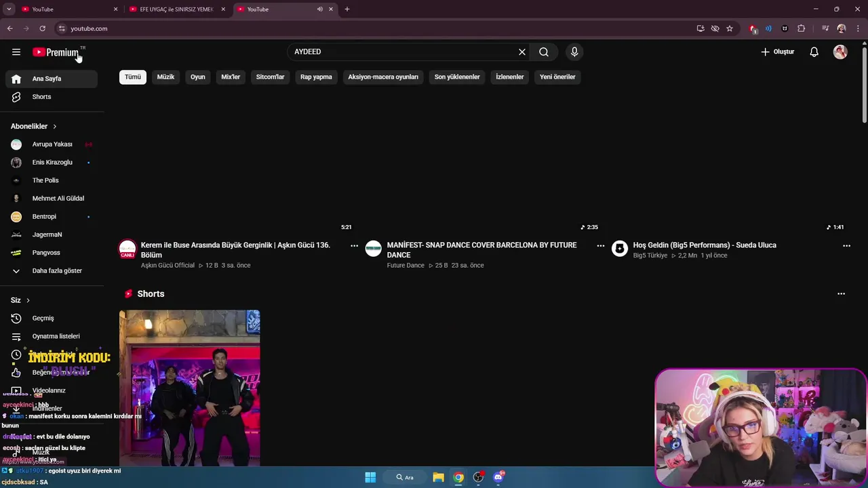Go to Ana Sayfa in sidebar
The image size is (868, 488).
coord(52,79)
